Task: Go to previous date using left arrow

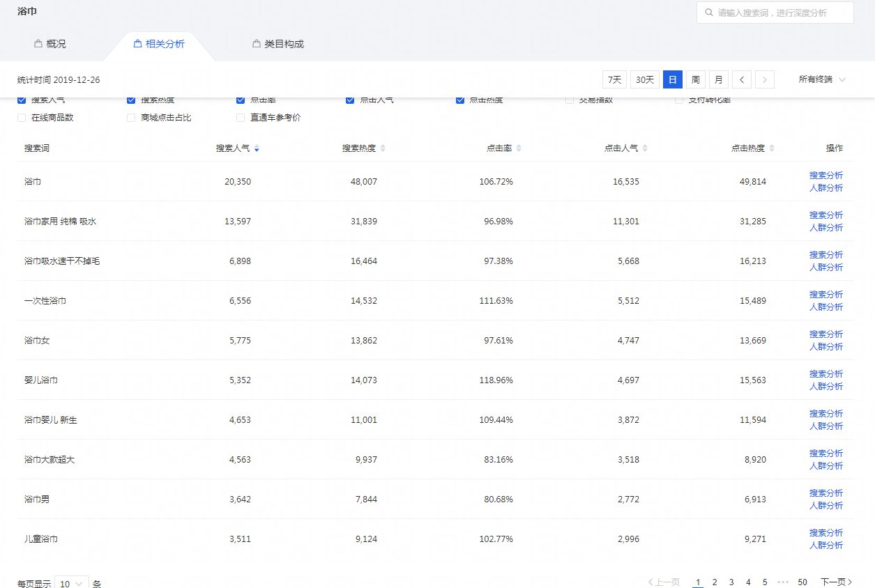Action: [x=741, y=79]
